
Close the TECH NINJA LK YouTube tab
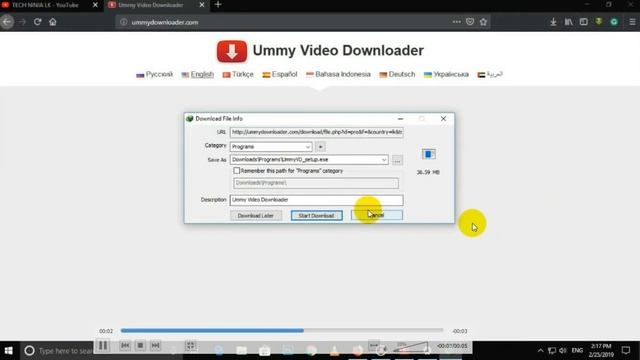[95, 5]
